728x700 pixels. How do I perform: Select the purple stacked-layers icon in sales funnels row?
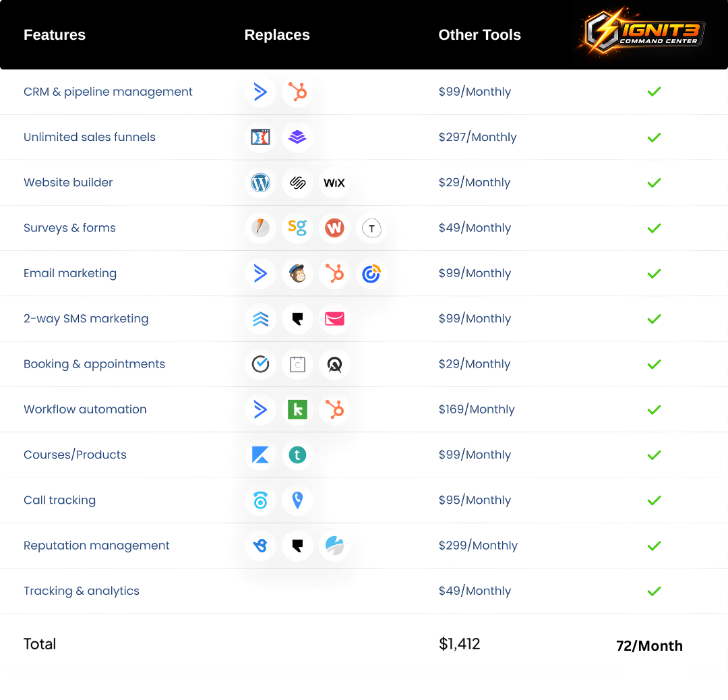tap(298, 137)
